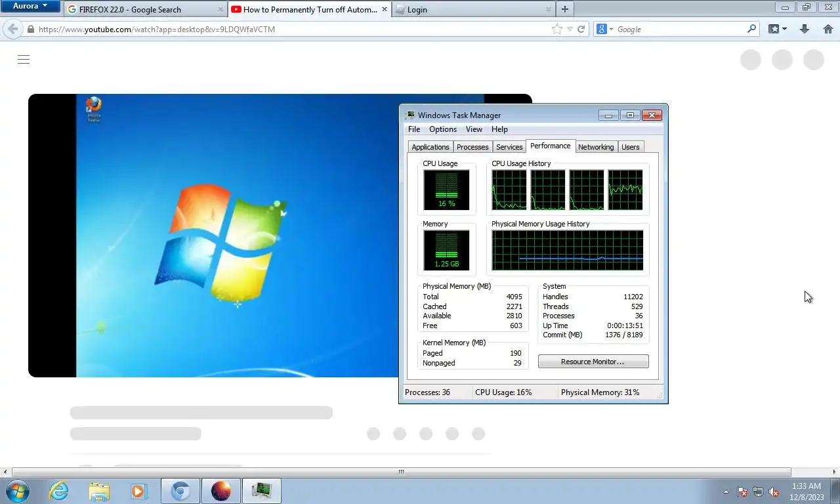Screen dimensions: 840x504
Task: Open Task Manager View menu
Action: click(474, 129)
